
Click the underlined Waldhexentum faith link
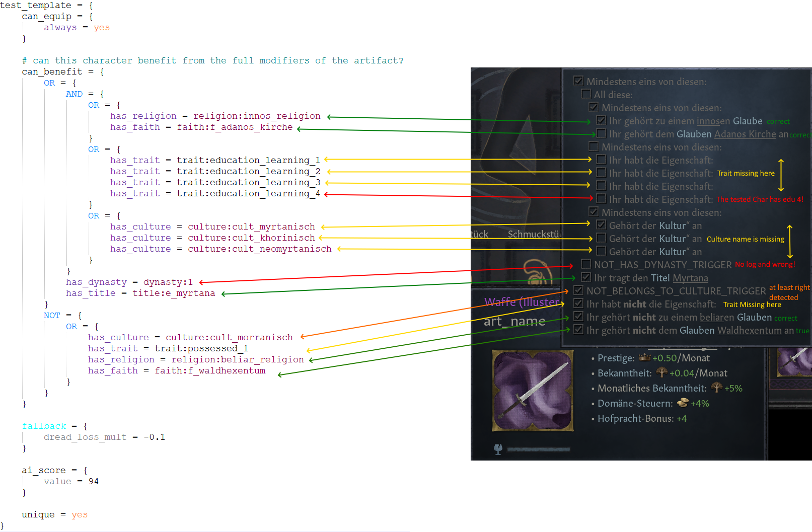(750, 330)
